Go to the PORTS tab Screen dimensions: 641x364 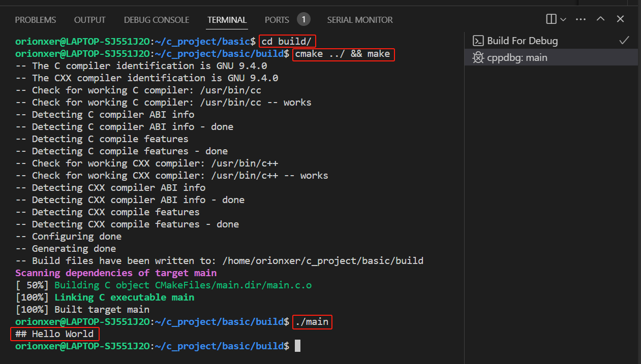tap(277, 20)
